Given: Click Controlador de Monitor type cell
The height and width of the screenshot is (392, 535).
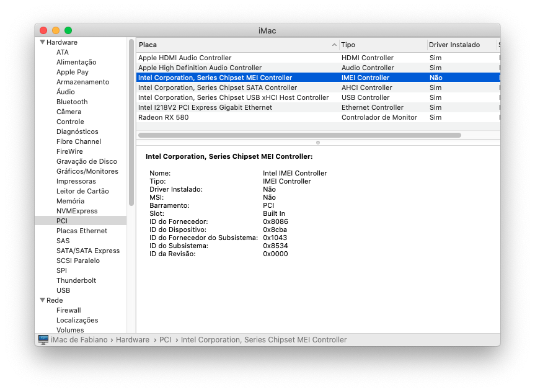Looking at the screenshot, I should click(379, 117).
